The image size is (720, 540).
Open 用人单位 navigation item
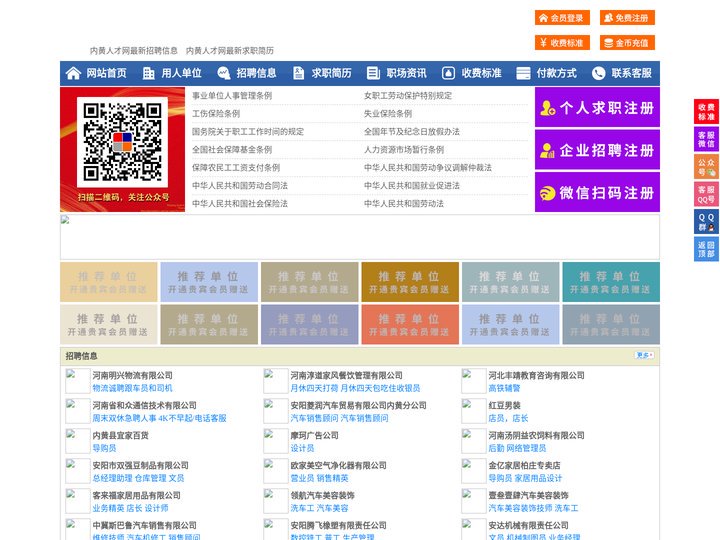181,73
